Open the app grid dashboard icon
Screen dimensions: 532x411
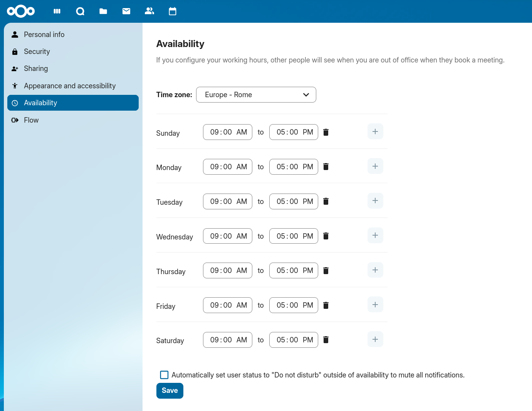coord(57,11)
